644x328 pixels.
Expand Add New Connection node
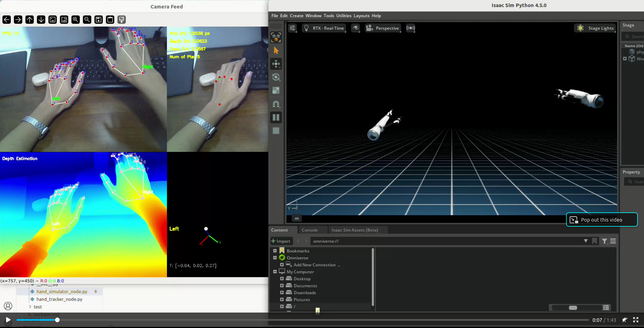(x=282, y=265)
